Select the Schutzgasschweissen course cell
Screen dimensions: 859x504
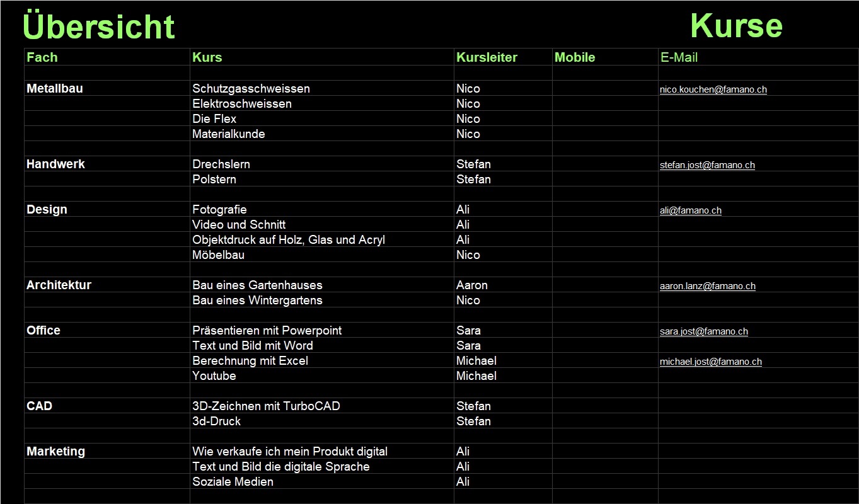[x=251, y=89]
